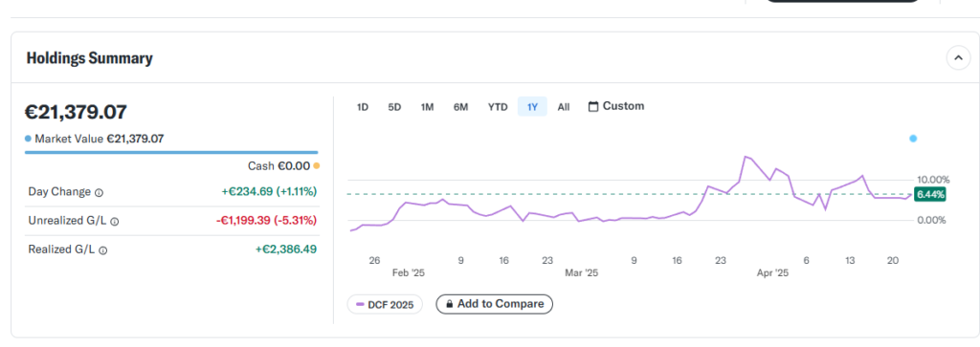Click the Realized G/L info icon

click(103, 250)
